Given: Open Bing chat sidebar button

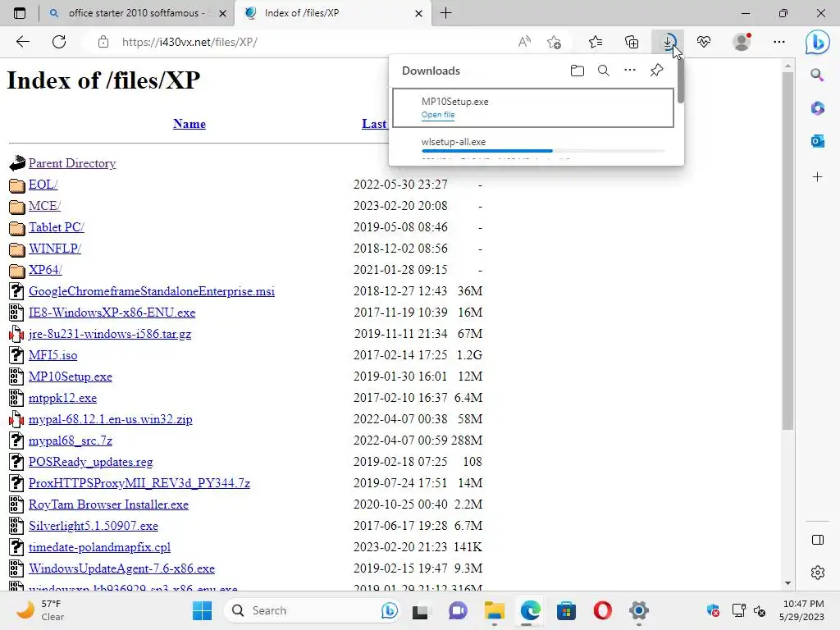Looking at the screenshot, I should (x=818, y=42).
